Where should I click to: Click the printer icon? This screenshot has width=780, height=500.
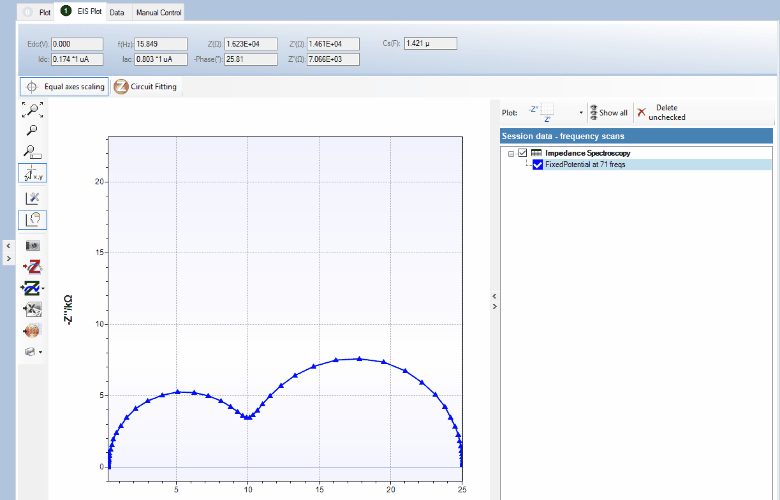coord(30,352)
